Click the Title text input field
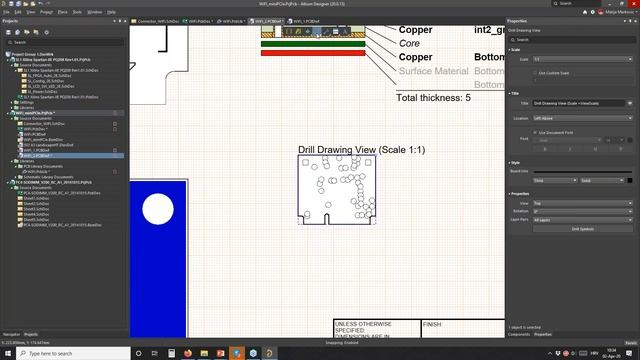 tap(579, 103)
